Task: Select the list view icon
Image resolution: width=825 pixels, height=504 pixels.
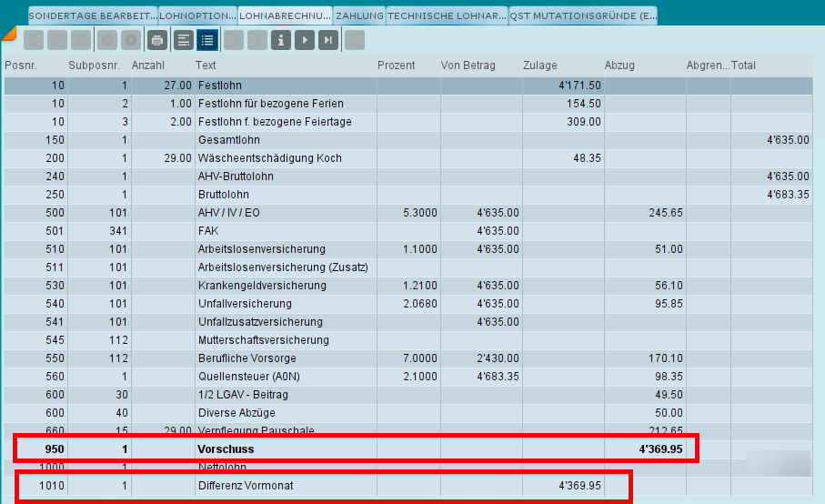Action: pos(207,40)
